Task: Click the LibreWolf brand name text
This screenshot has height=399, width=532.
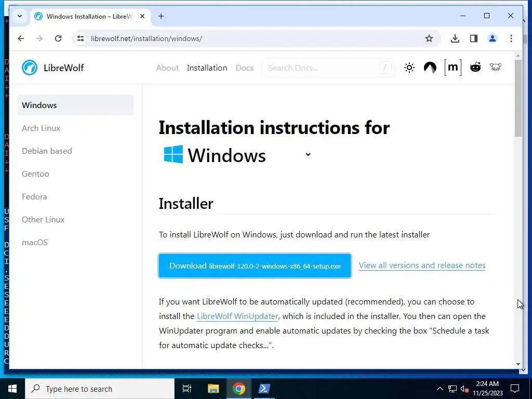Action: coord(63,68)
